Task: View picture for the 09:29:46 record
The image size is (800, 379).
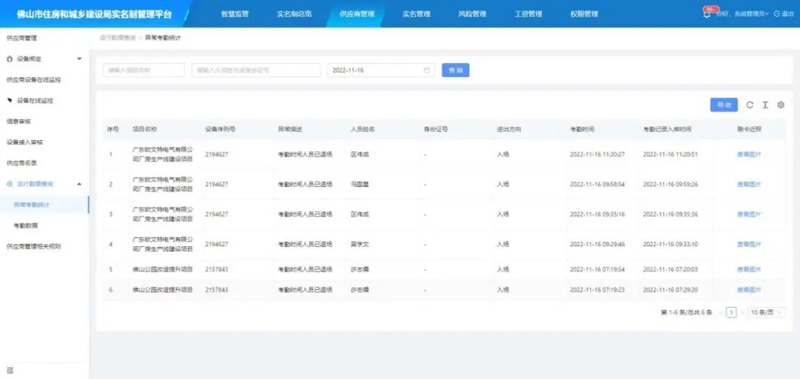Action: [749, 244]
